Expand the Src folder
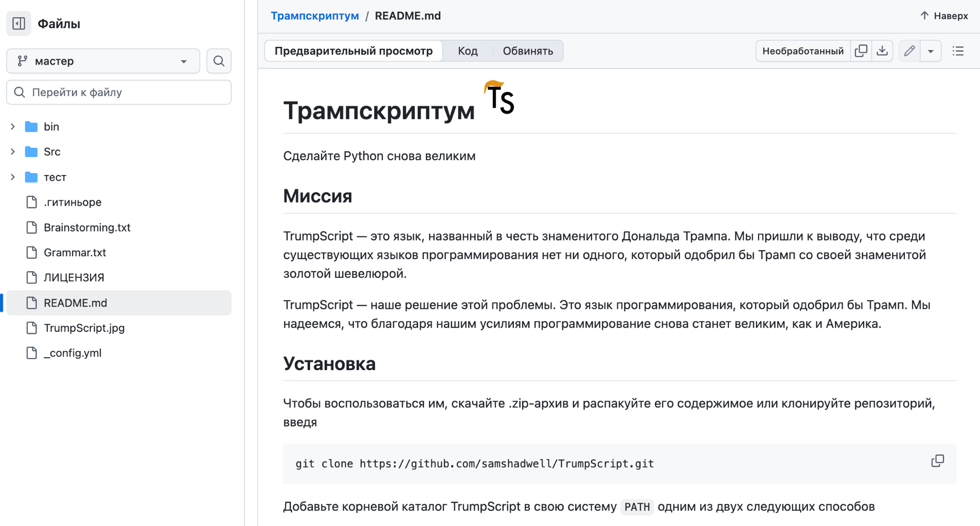 pos(12,152)
